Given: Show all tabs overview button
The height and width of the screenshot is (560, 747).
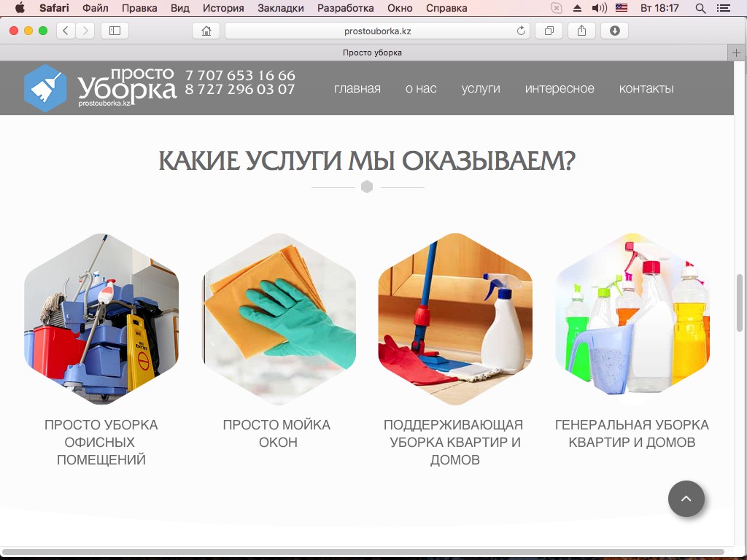Looking at the screenshot, I should 549,31.
